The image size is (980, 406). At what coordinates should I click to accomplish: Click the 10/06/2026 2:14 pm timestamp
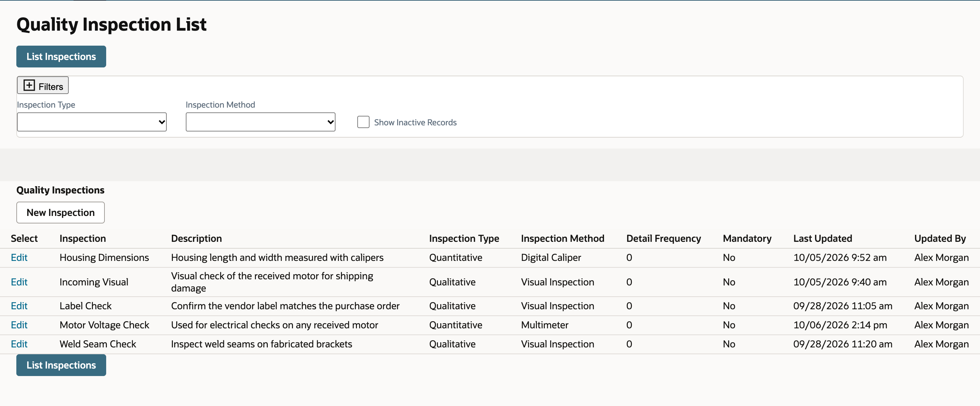pos(840,325)
